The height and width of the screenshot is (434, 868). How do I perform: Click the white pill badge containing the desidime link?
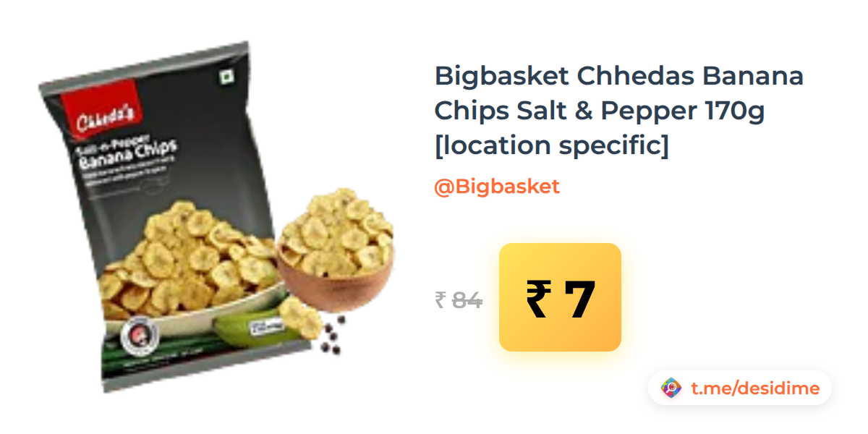tap(740, 388)
